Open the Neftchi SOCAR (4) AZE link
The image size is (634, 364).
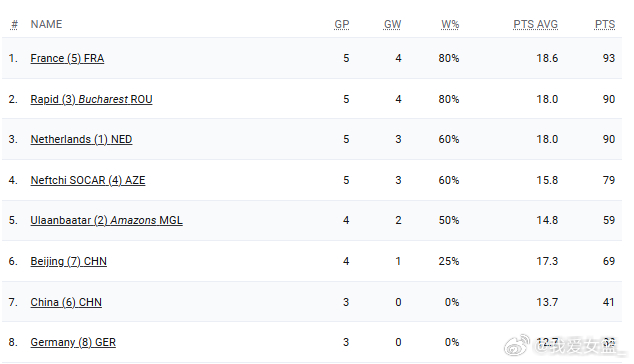(x=88, y=180)
